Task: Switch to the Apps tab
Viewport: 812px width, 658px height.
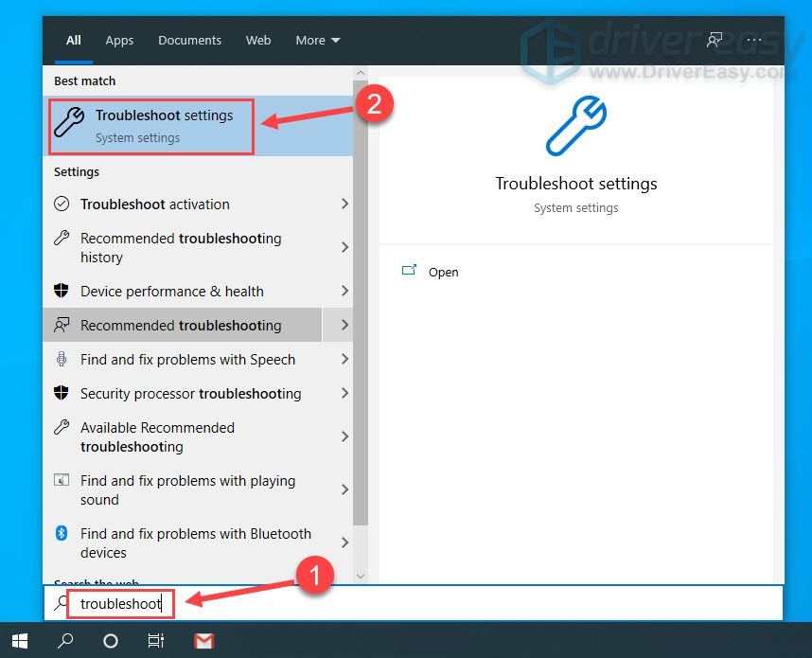Action: 118,40
